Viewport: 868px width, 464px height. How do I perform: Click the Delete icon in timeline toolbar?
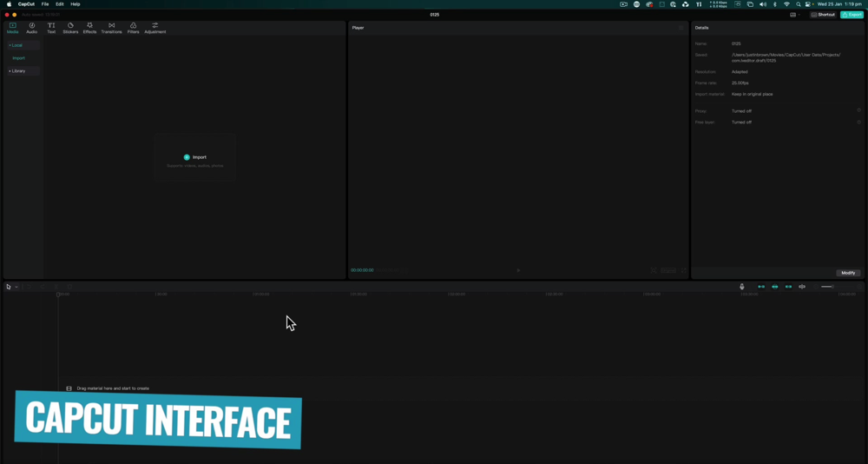tap(69, 287)
